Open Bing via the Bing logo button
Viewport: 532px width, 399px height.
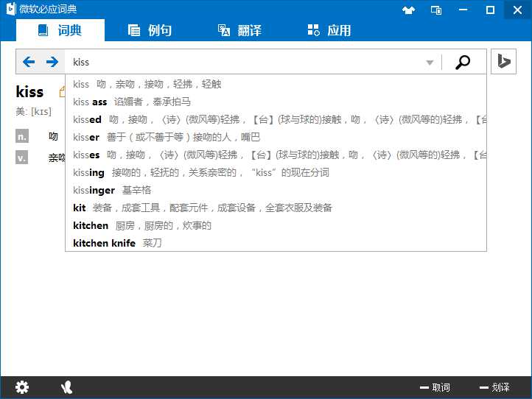click(503, 61)
